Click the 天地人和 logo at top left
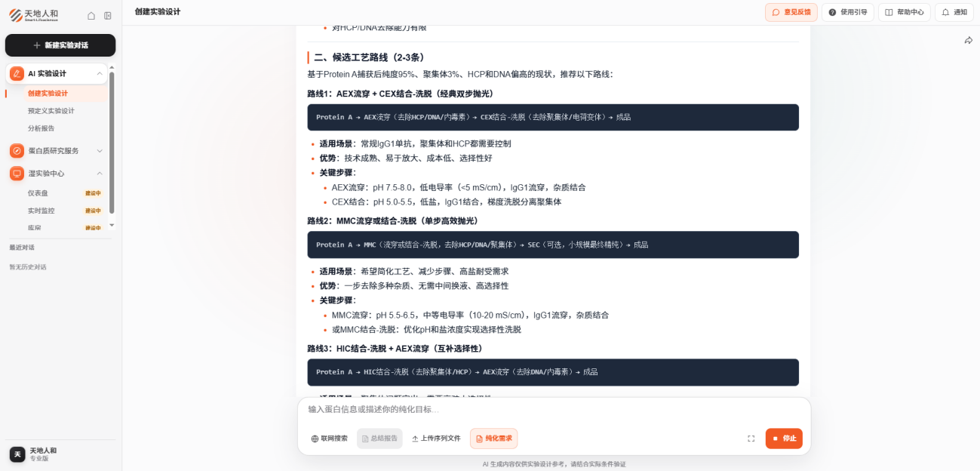Image resolution: width=980 pixels, height=471 pixels. pyautogui.click(x=34, y=15)
